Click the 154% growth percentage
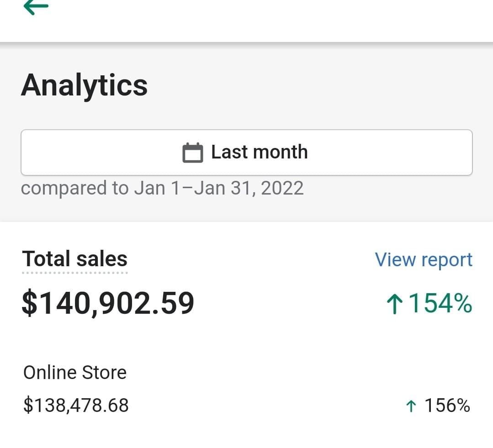This screenshot has width=493, height=448. [440, 304]
